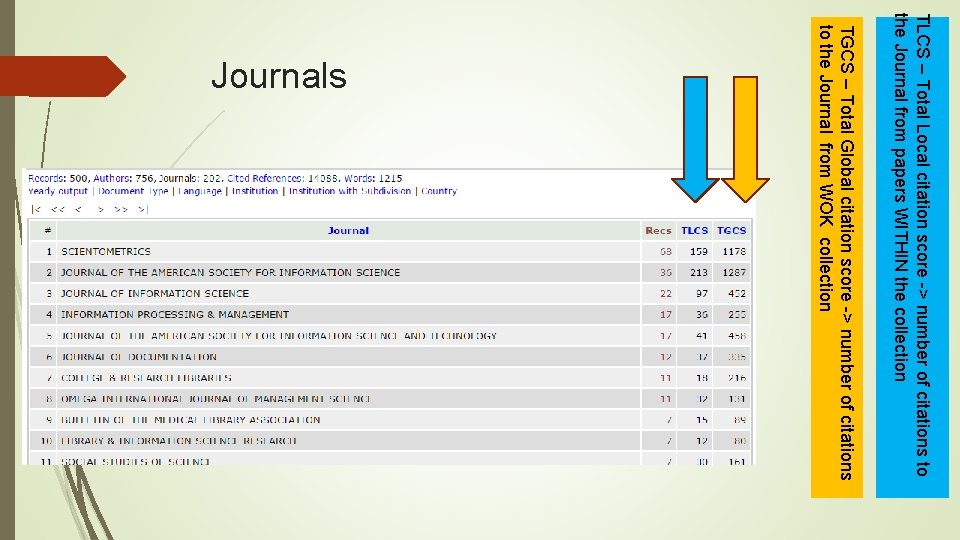
Task: Click TLCS value 213 in row 2
Action: click(699, 272)
